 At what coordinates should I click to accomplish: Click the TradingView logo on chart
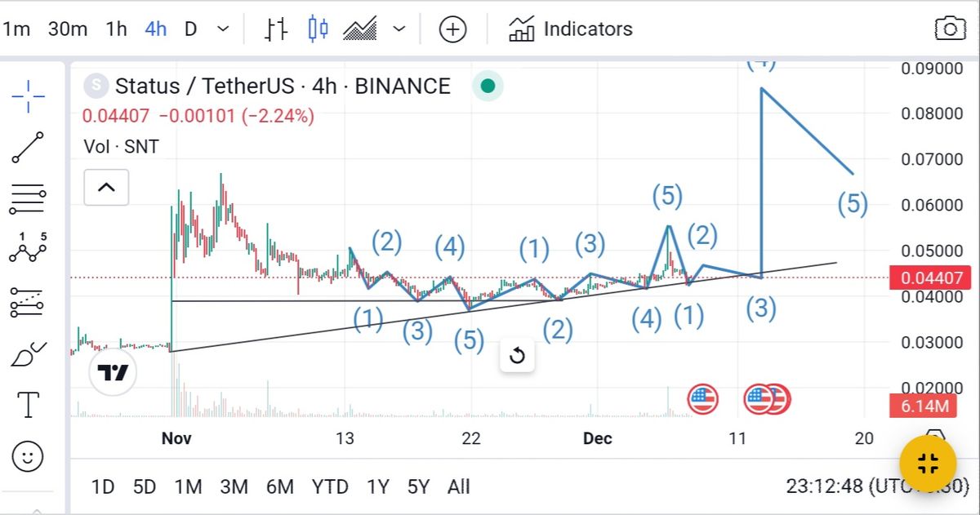click(x=113, y=373)
